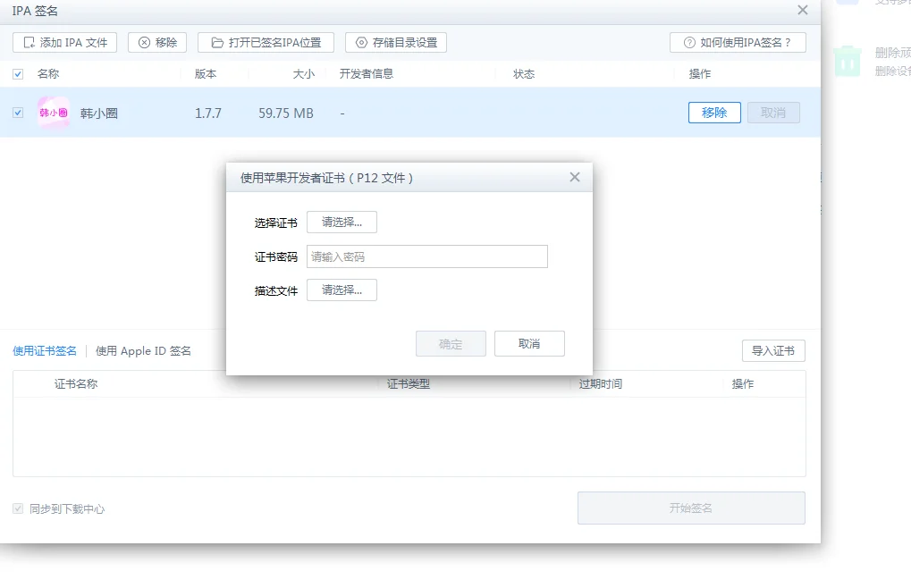
Task: Switch to the 使用 Apple ID 签名 tab
Action: pos(143,350)
